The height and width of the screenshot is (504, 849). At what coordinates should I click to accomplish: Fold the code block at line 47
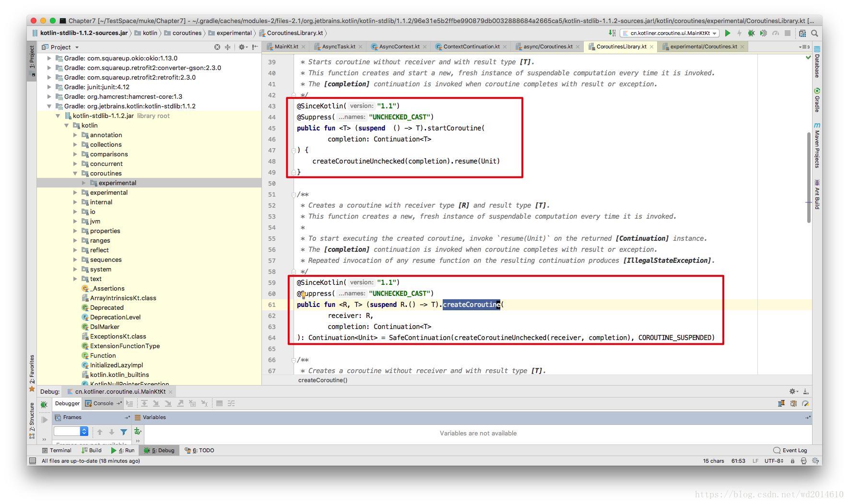294,151
